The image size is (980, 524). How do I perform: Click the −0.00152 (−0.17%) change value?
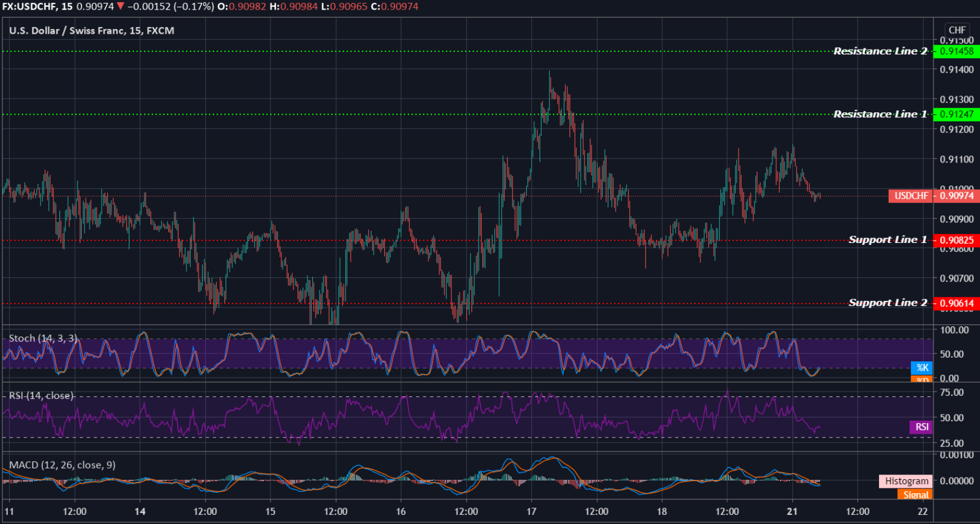click(x=170, y=7)
